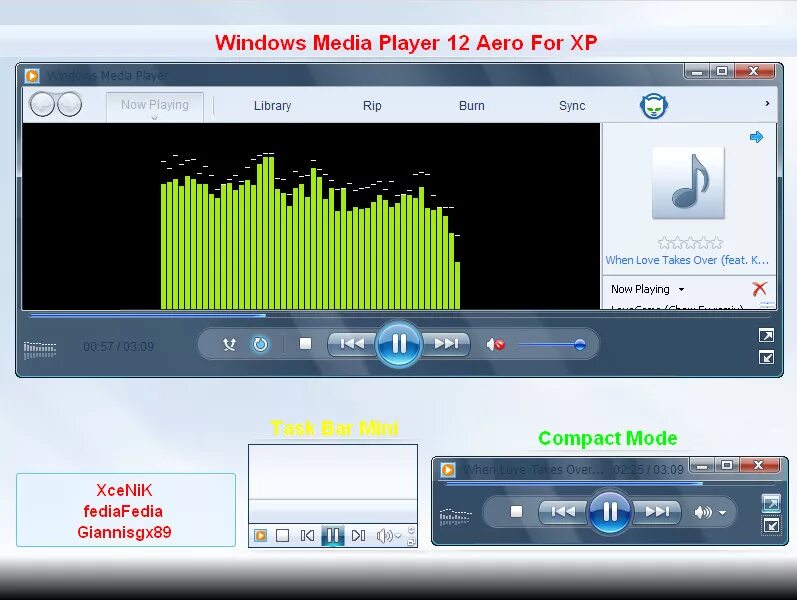797x600 pixels.
Task: Click the compact mode seek progress bar
Action: click(608, 484)
